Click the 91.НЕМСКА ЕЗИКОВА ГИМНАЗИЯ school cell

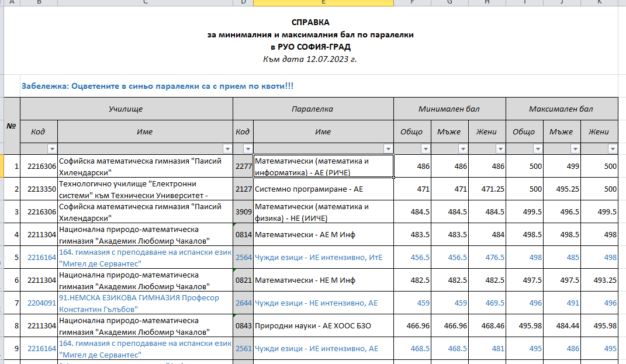click(144, 303)
